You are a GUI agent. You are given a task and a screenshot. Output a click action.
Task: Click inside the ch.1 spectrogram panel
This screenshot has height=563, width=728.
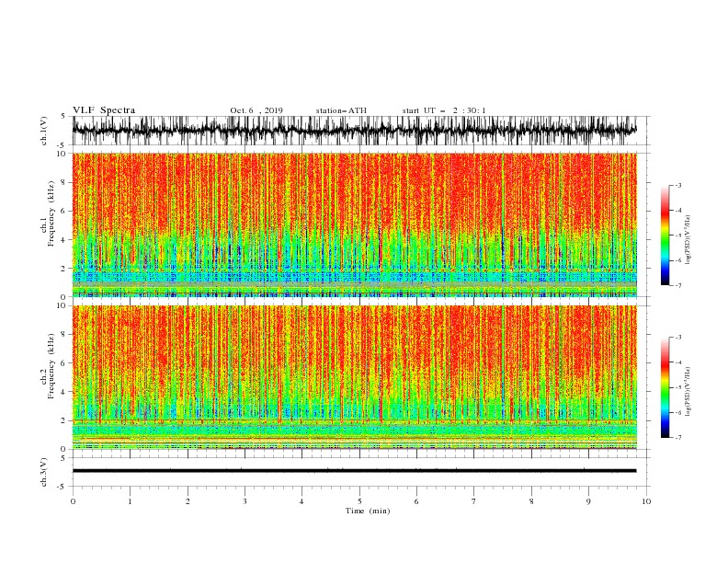click(354, 224)
